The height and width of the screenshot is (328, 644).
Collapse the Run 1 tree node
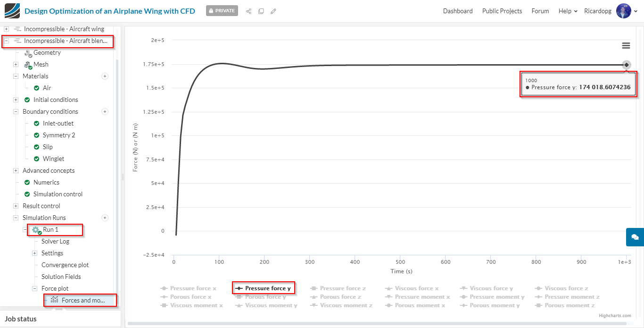coord(25,230)
